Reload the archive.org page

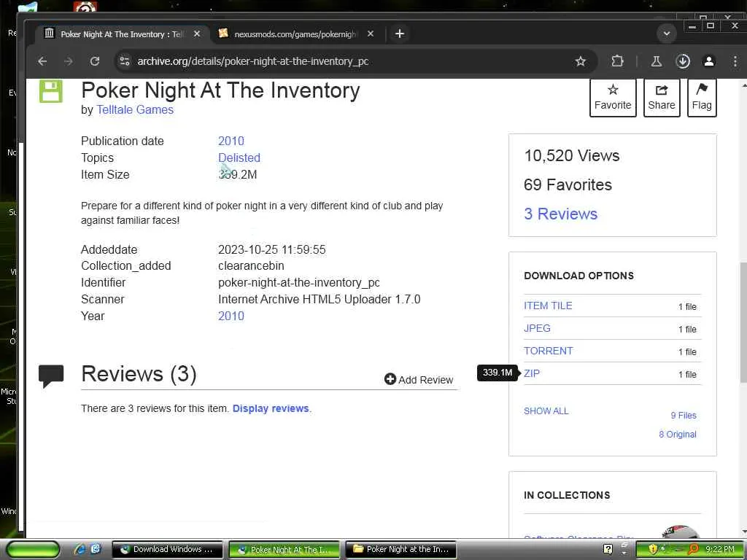[95, 61]
